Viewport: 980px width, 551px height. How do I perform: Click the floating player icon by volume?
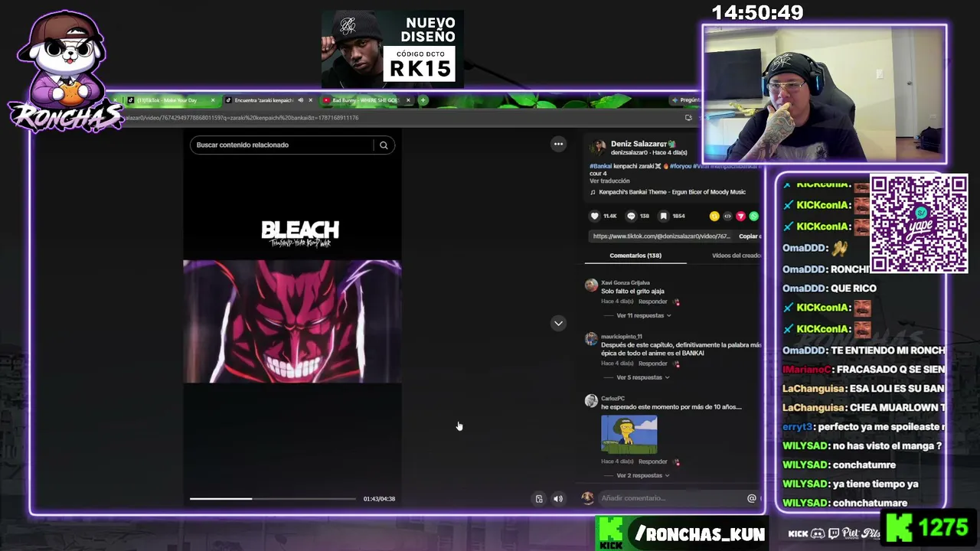(x=539, y=499)
